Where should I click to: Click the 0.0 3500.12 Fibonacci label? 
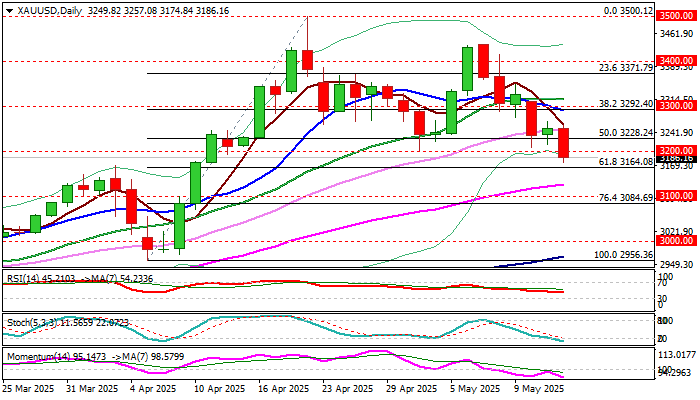628,11
